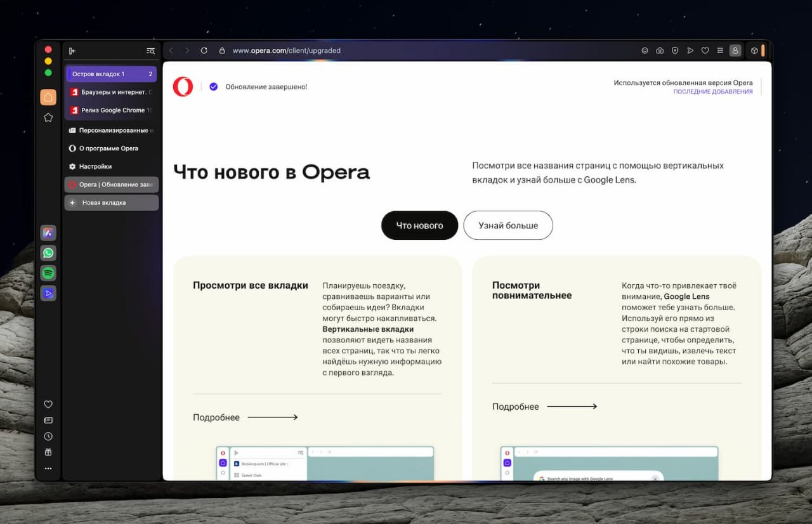The width and height of the screenshot is (812, 524).
Task: Open the send Flow arrow icon in the toolbar
Action: tap(690, 51)
